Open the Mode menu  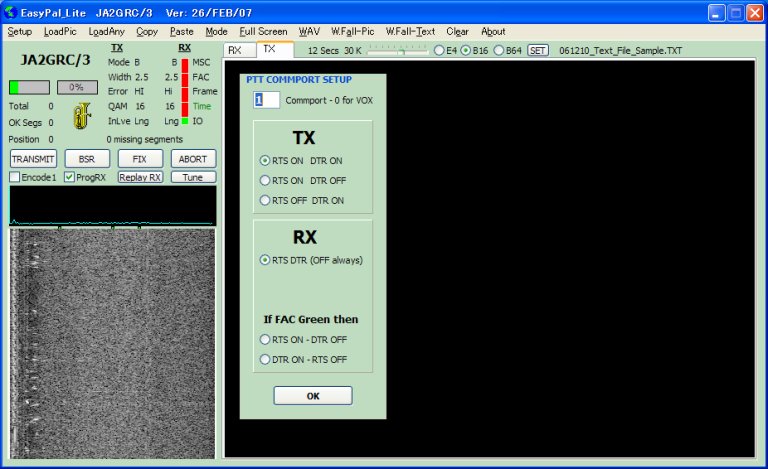coord(216,32)
